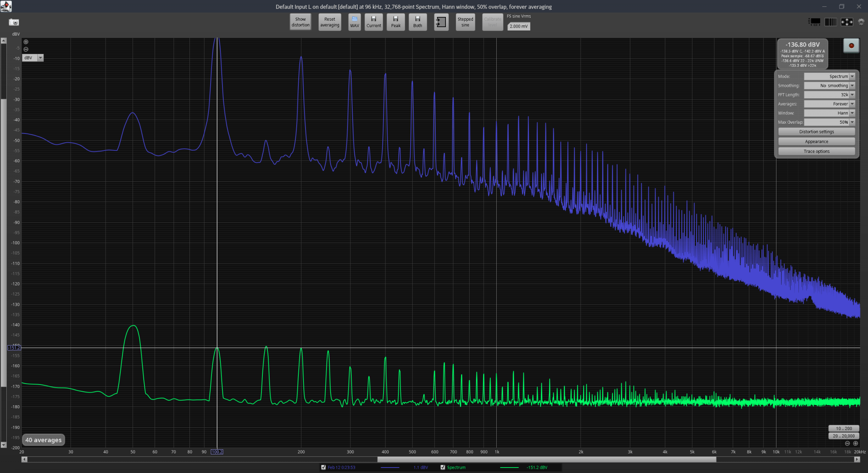868x473 pixels.
Task: Click the Show distortion button
Action: (300, 22)
